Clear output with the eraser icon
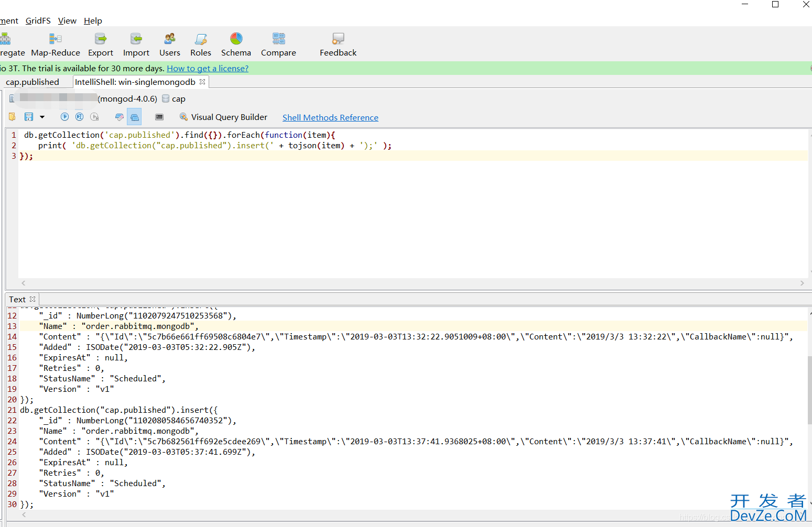The width and height of the screenshot is (812, 527). pos(120,117)
